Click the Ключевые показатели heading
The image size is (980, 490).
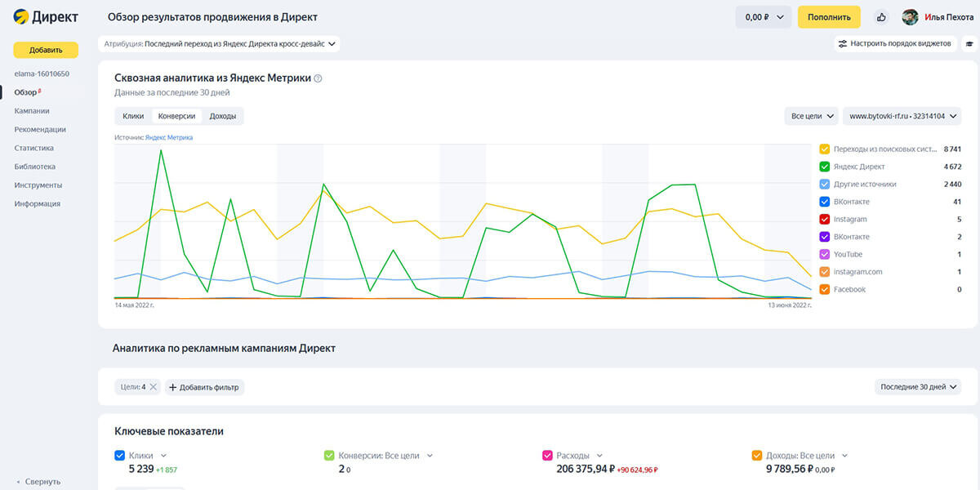coord(168,431)
